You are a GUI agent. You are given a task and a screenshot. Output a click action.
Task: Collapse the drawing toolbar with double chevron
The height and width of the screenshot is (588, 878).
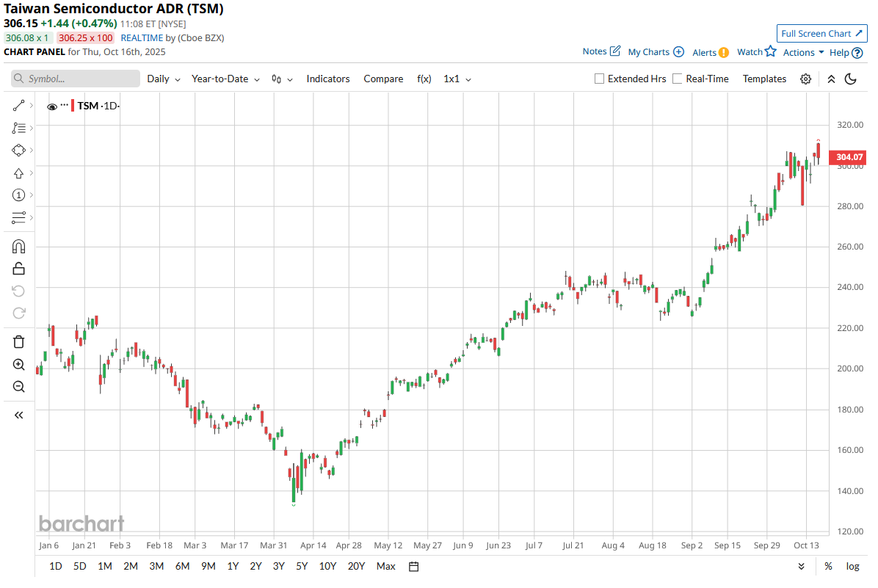coord(18,415)
